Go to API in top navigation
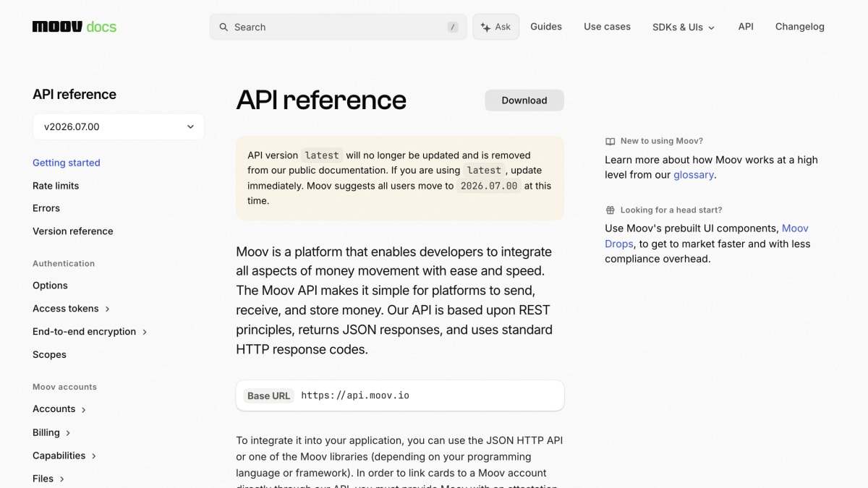This screenshot has height=488, width=868. [x=746, y=27]
